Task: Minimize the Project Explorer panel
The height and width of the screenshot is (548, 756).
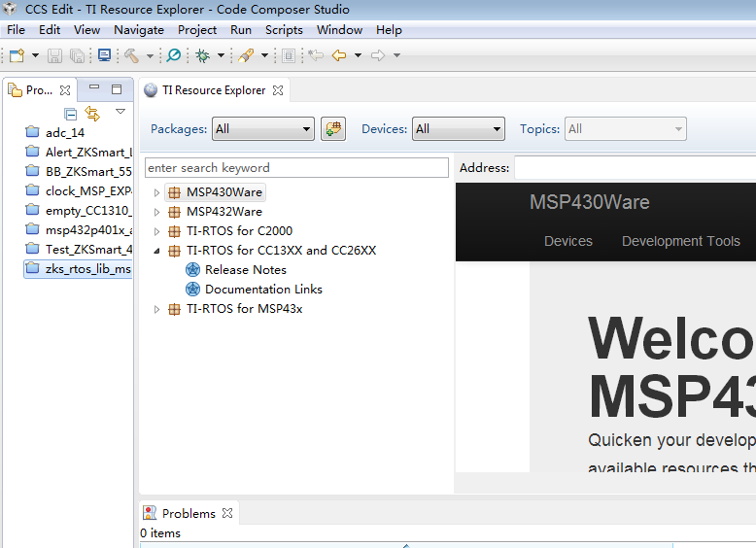Action: pyautogui.click(x=94, y=87)
